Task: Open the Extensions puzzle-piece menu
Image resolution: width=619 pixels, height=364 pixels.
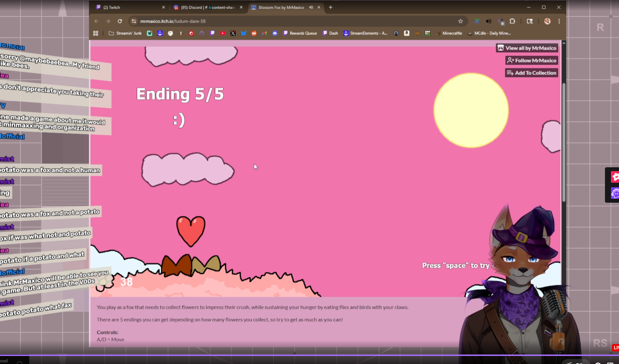Action: tap(512, 21)
